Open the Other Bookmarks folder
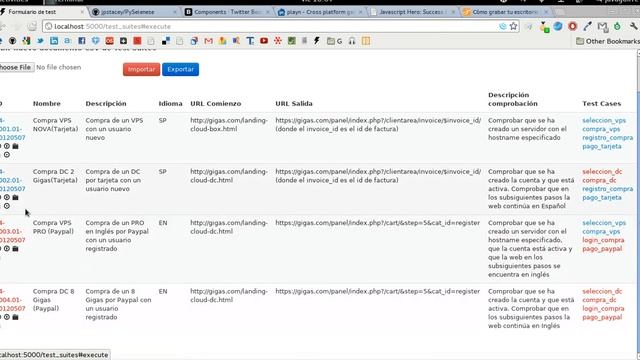This screenshot has height=360, width=640. click(607, 41)
